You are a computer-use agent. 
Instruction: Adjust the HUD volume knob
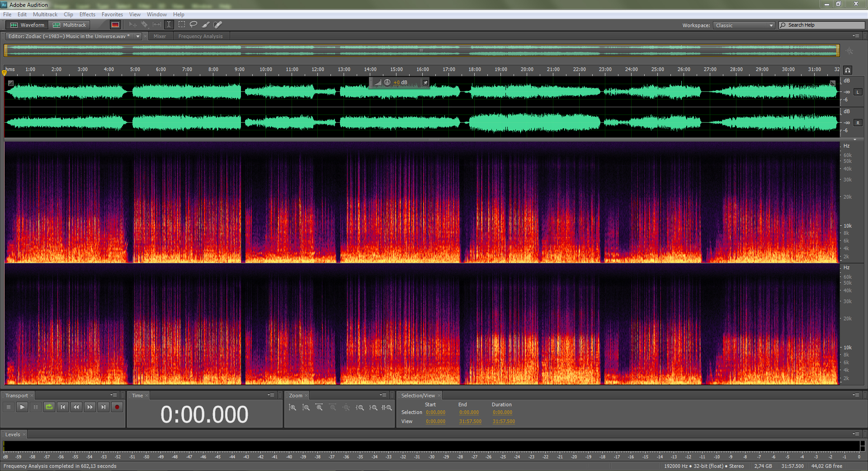point(387,82)
